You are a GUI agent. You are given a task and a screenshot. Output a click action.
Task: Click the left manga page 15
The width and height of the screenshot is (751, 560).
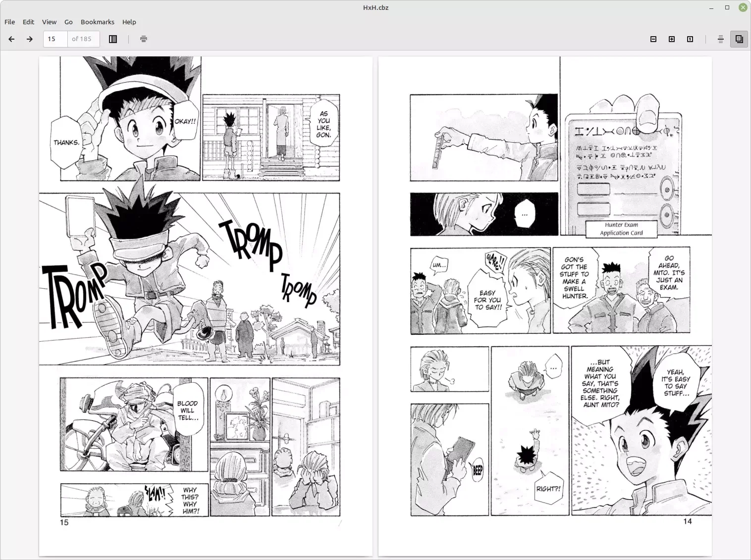click(x=206, y=306)
